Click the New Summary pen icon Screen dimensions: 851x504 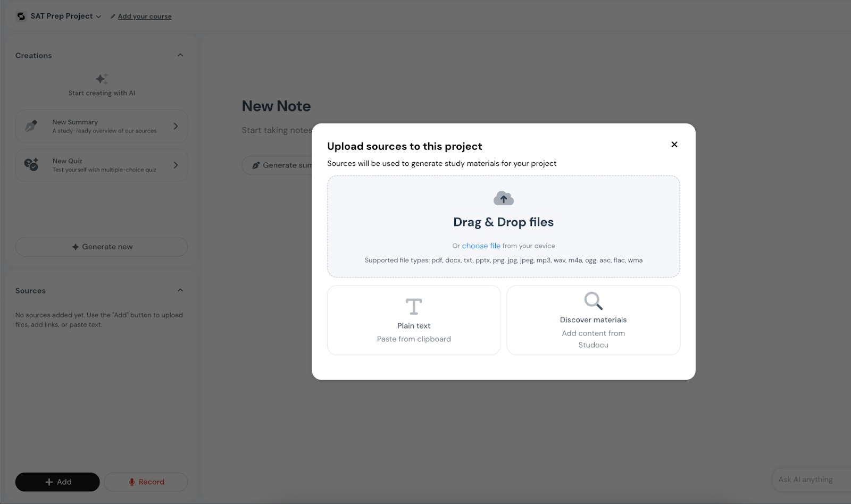pyautogui.click(x=31, y=126)
